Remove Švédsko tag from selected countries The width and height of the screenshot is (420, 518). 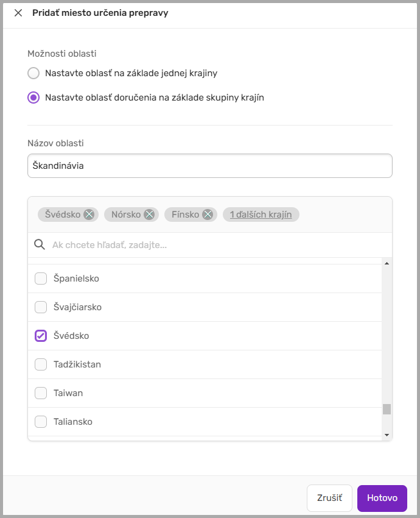[89, 215]
